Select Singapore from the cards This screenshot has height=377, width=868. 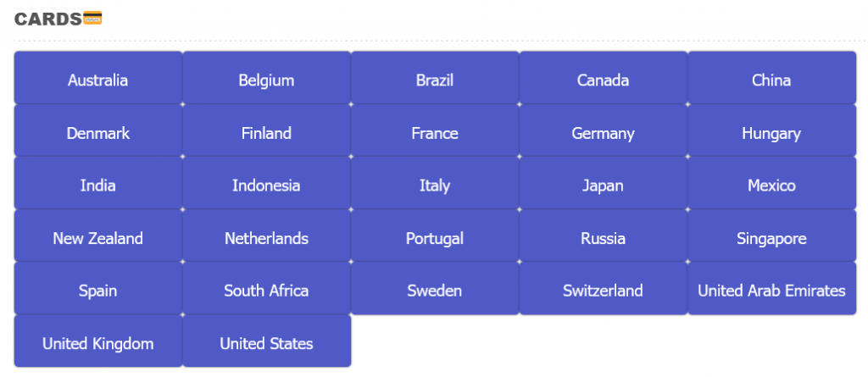771,238
